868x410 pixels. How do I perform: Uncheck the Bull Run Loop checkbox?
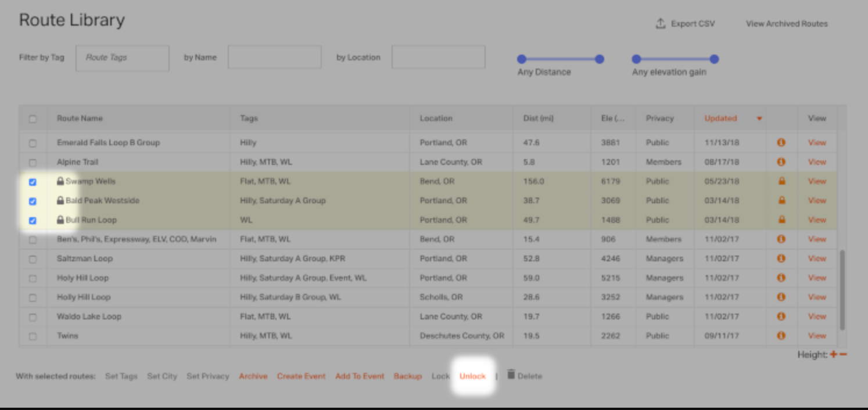click(33, 220)
